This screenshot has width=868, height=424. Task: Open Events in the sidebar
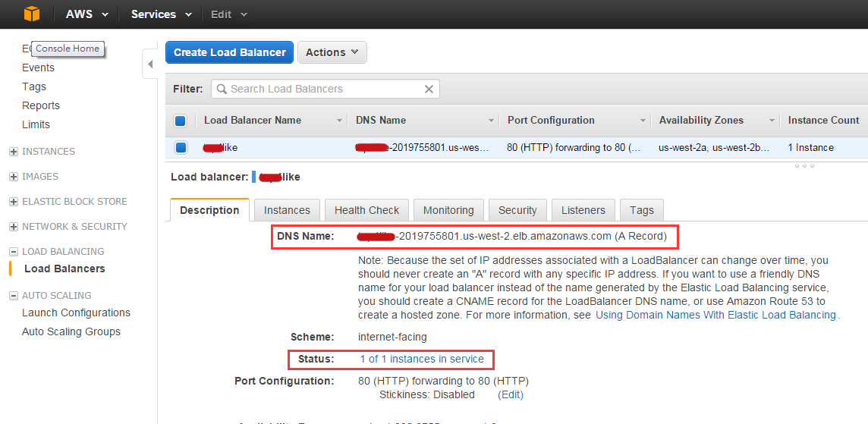[38, 68]
